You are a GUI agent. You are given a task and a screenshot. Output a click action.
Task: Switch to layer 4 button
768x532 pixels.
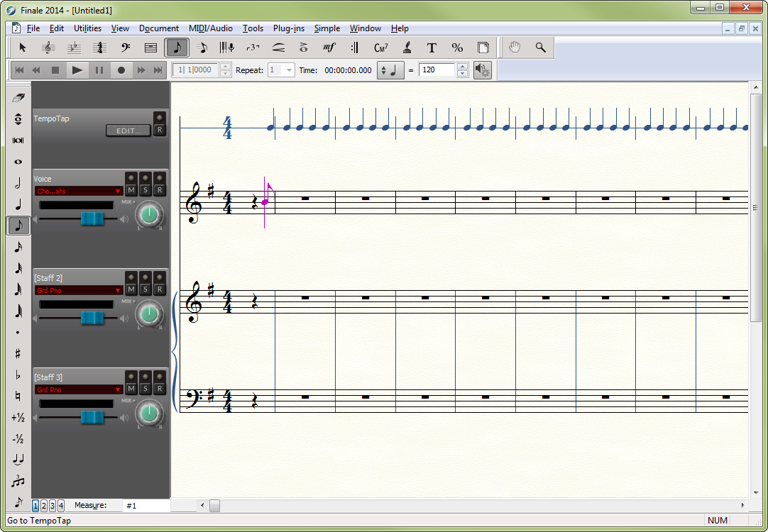pos(61,506)
